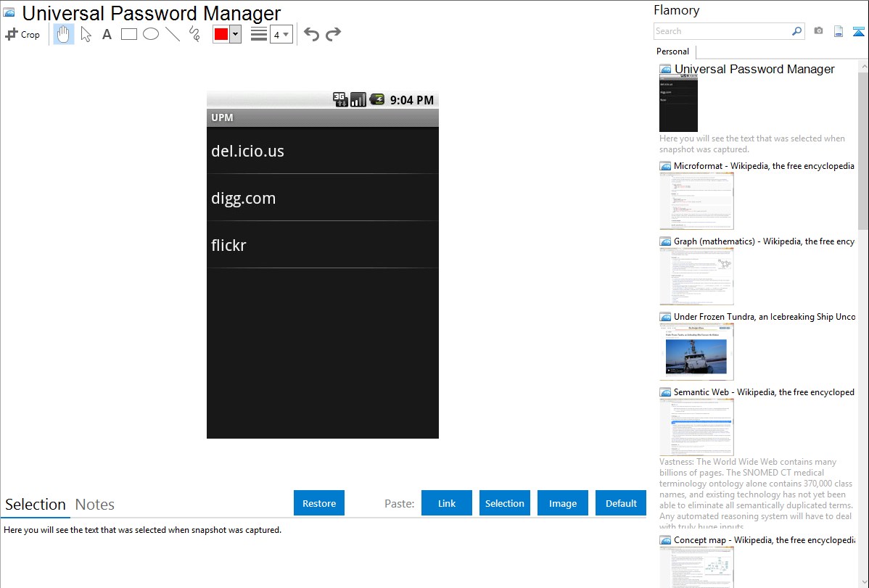Switch to the Notes tab
Screen dimensions: 869x588
click(x=95, y=505)
